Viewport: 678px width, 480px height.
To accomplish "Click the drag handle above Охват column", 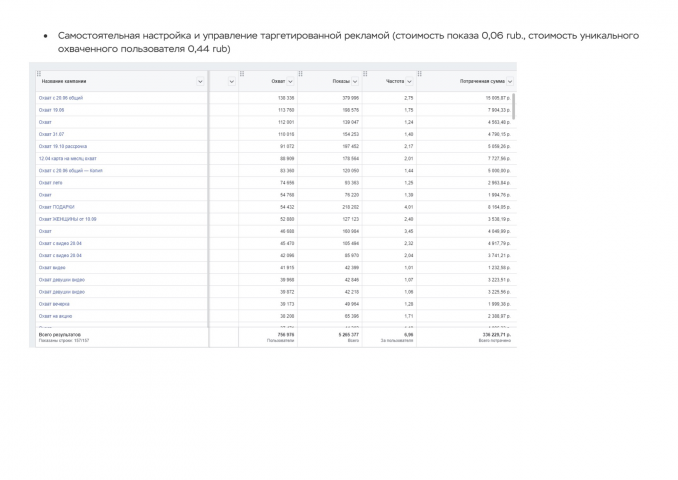I will point(242,74).
